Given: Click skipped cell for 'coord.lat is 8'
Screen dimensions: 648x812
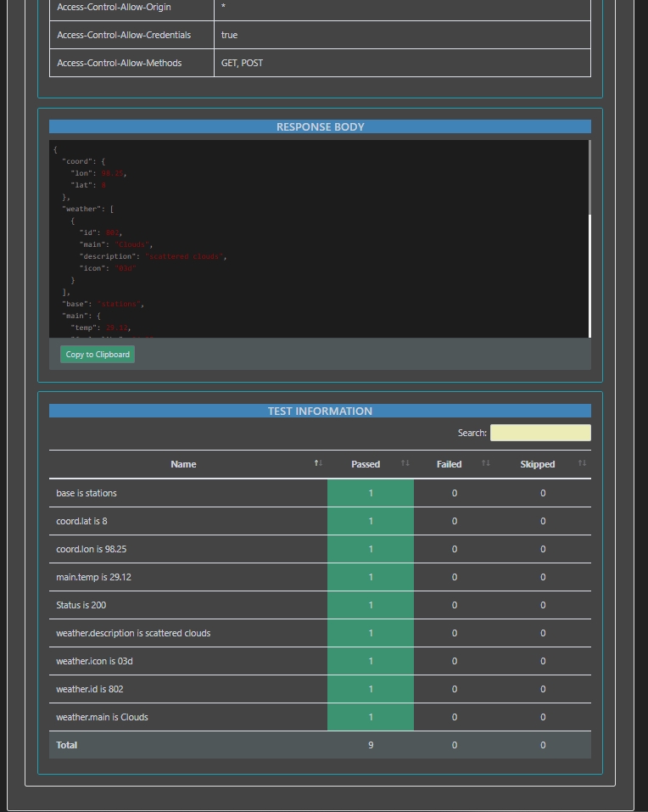Looking at the screenshot, I should [543, 521].
